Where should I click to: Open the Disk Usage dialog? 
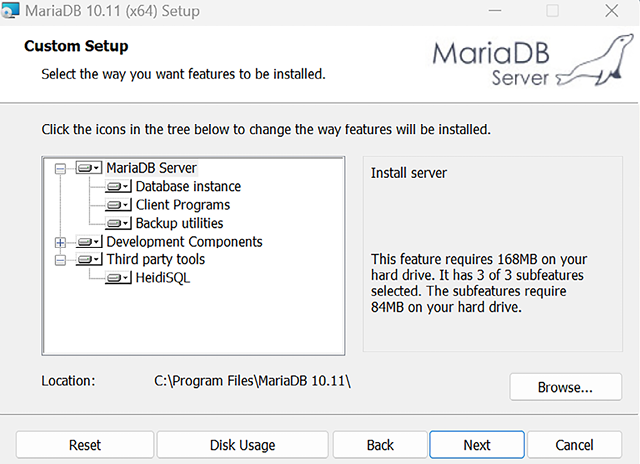click(242, 445)
